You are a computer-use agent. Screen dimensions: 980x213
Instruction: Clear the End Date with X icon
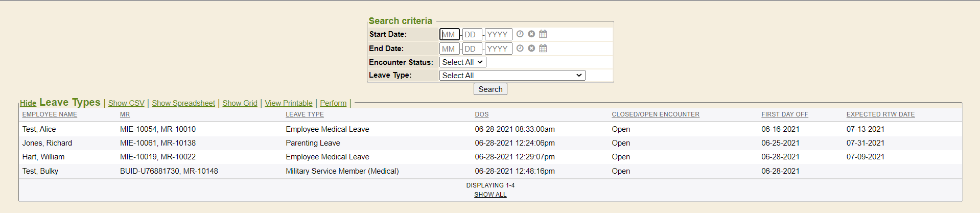[531, 49]
